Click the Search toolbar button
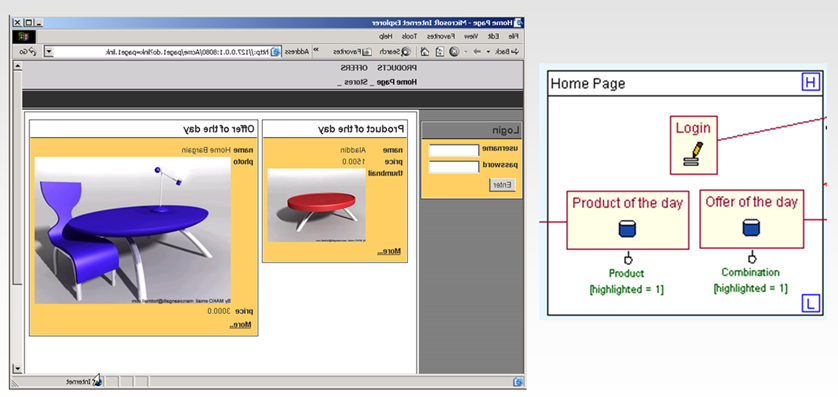The image size is (838, 397). (395, 51)
